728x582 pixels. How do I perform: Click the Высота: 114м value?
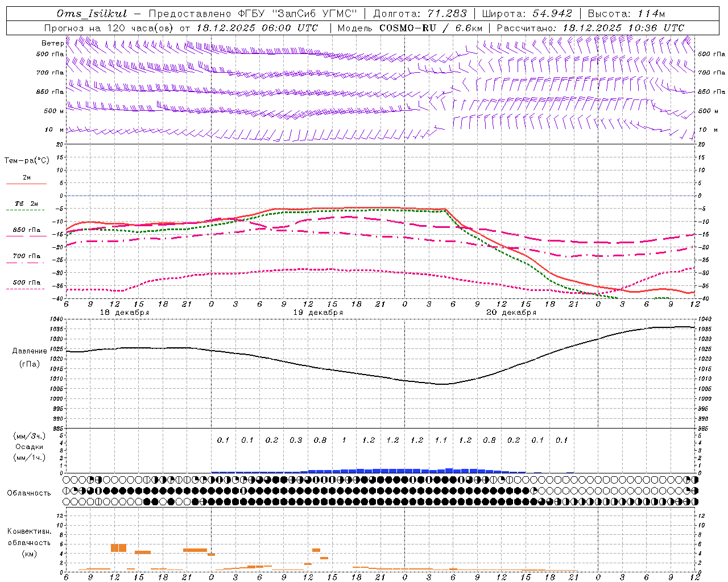tap(626, 14)
